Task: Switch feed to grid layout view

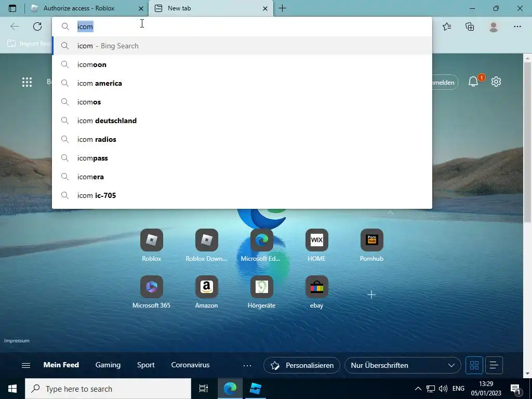Action: (x=474, y=365)
